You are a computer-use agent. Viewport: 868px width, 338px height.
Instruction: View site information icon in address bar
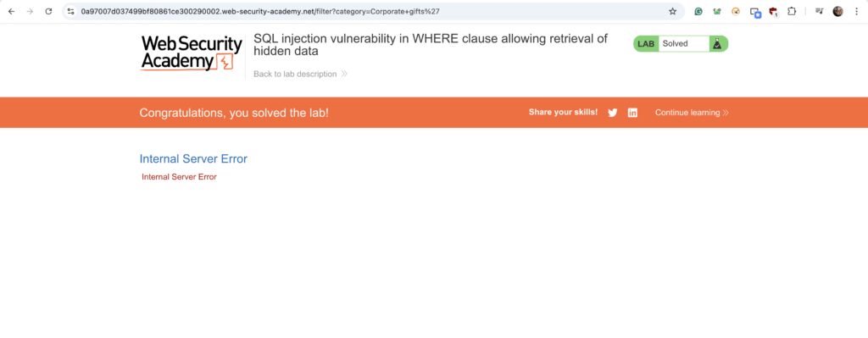pyautogui.click(x=70, y=11)
